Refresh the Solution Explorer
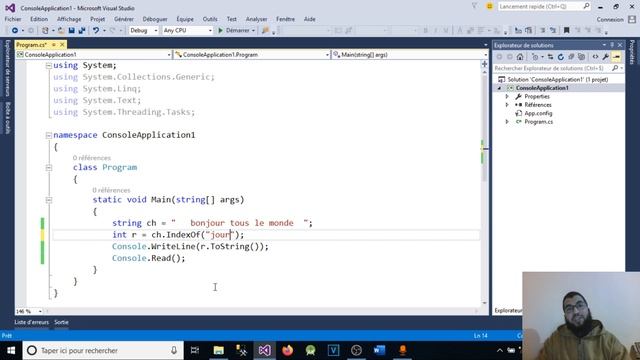This screenshot has width=640, height=360. [x=560, y=57]
